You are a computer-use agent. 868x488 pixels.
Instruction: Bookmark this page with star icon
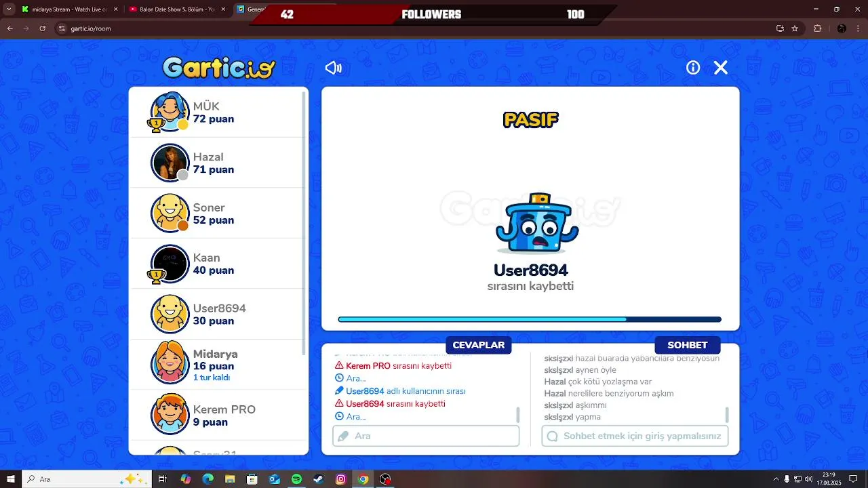(795, 28)
